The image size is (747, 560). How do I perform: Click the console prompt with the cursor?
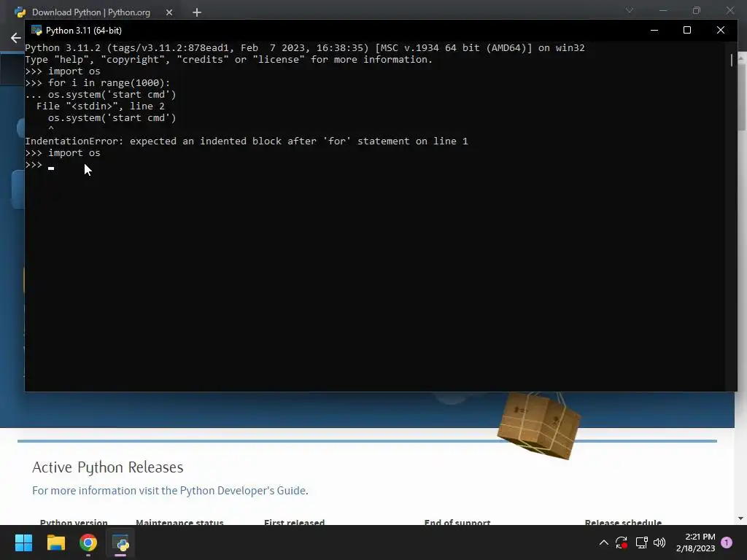39,165
